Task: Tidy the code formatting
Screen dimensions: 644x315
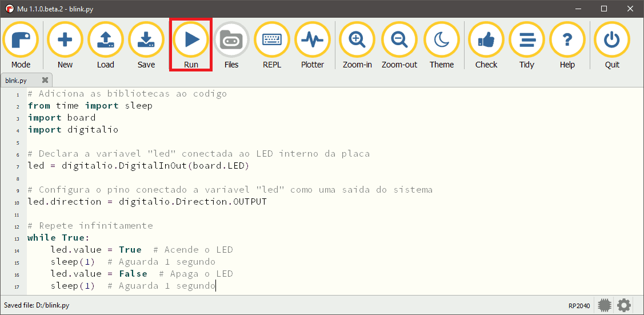Action: tap(527, 45)
